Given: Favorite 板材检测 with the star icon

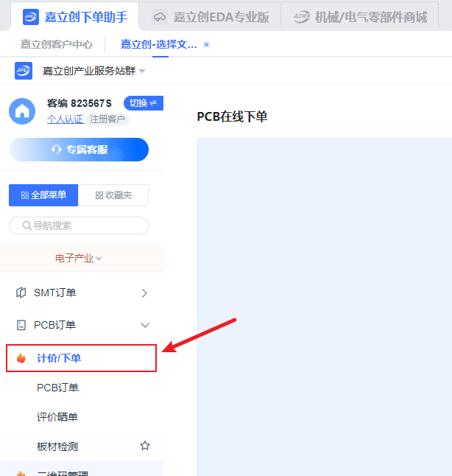Looking at the screenshot, I should (145, 446).
